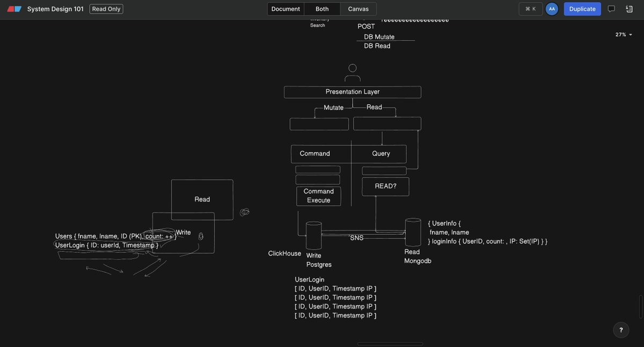The width and height of the screenshot is (644, 347).
Task: Open the comments speech bubble icon
Action: 611,9
